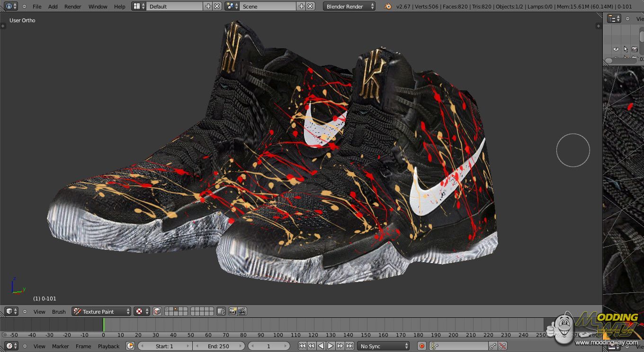Toggle the timeline playback range clock button

pyautogui.click(x=130, y=346)
